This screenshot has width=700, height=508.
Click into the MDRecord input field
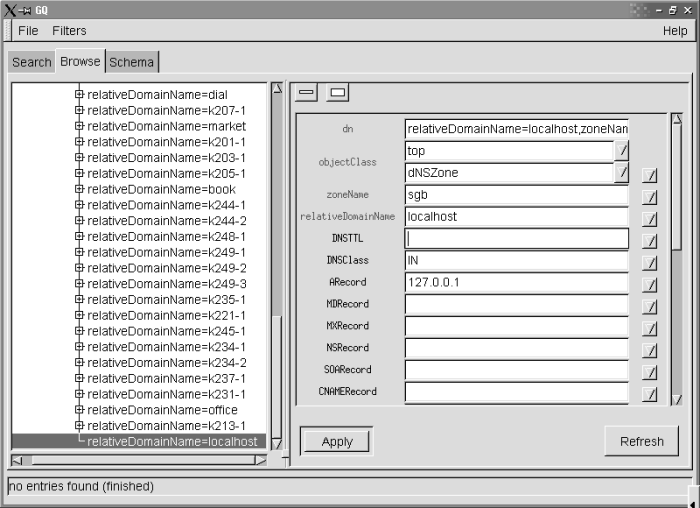coord(516,304)
